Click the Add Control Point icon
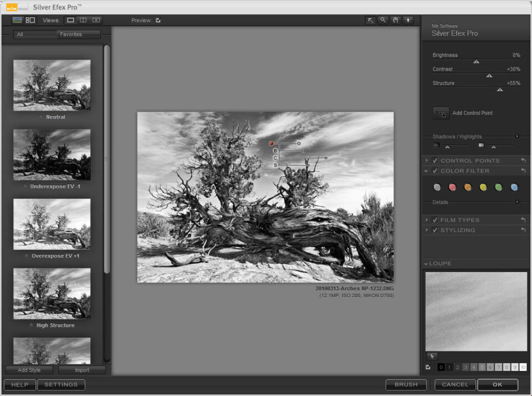 coord(441,113)
